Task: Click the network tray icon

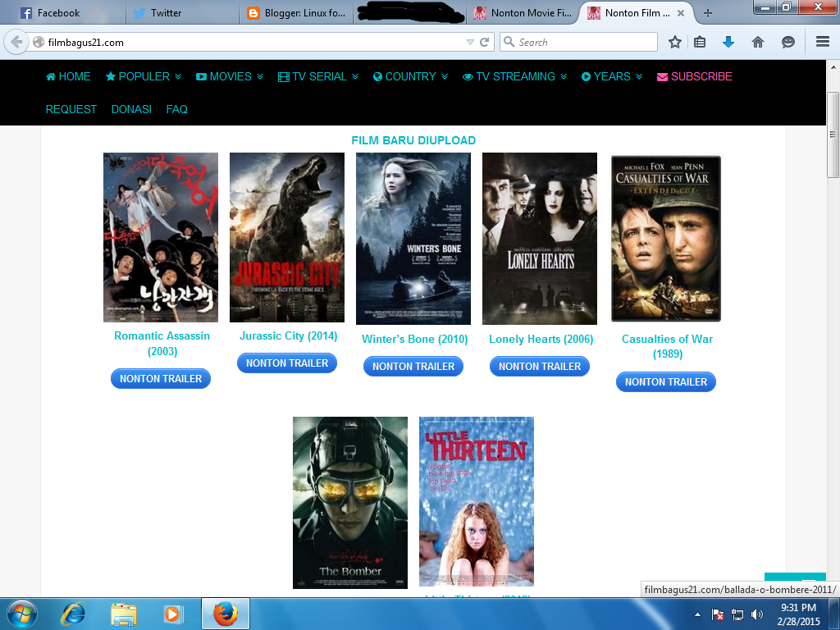Action: coord(737,614)
